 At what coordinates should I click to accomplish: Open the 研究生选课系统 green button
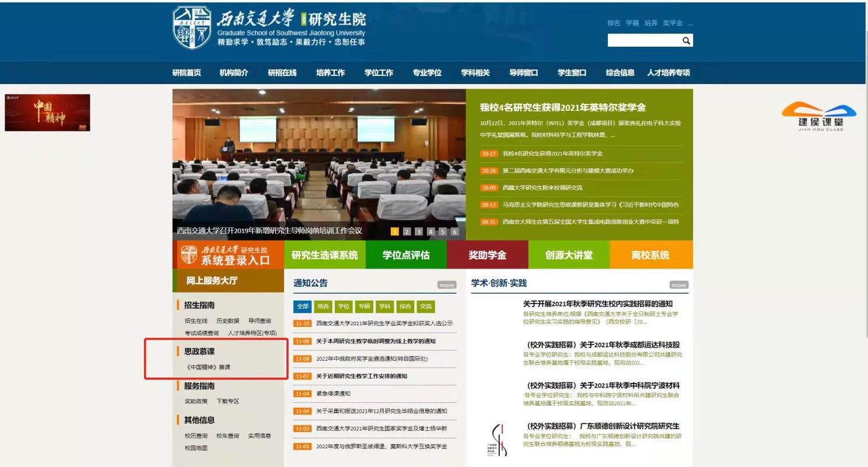(325, 255)
